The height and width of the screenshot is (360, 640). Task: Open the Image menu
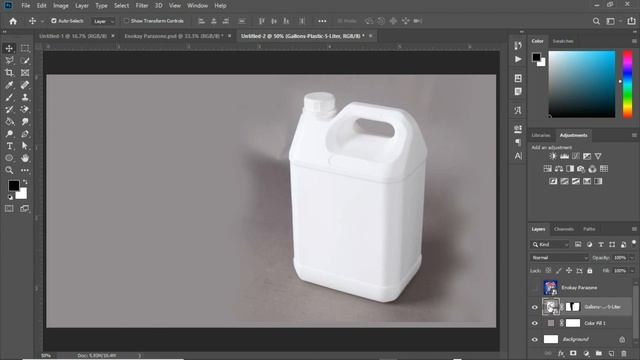pos(61,6)
